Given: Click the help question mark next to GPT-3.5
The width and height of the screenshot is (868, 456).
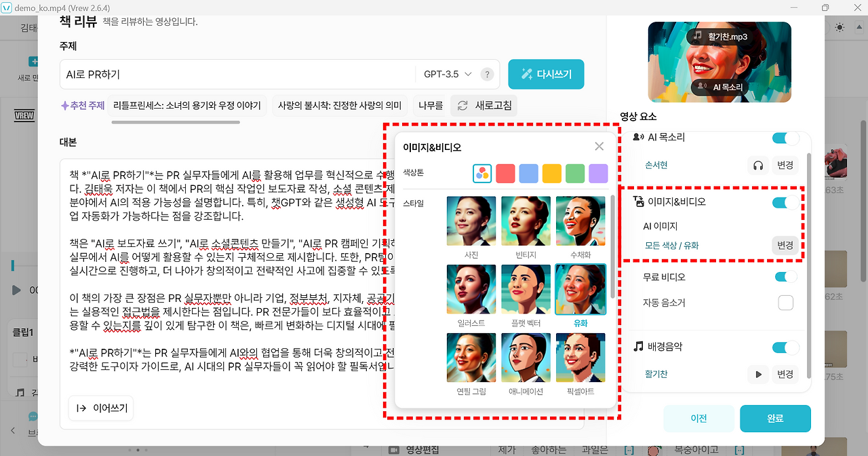Looking at the screenshot, I should [x=486, y=75].
